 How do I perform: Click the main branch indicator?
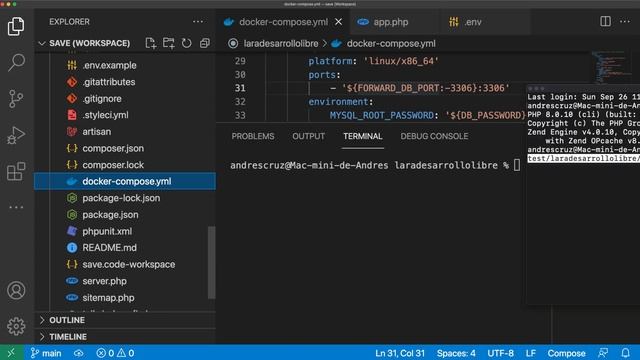click(x=46, y=353)
